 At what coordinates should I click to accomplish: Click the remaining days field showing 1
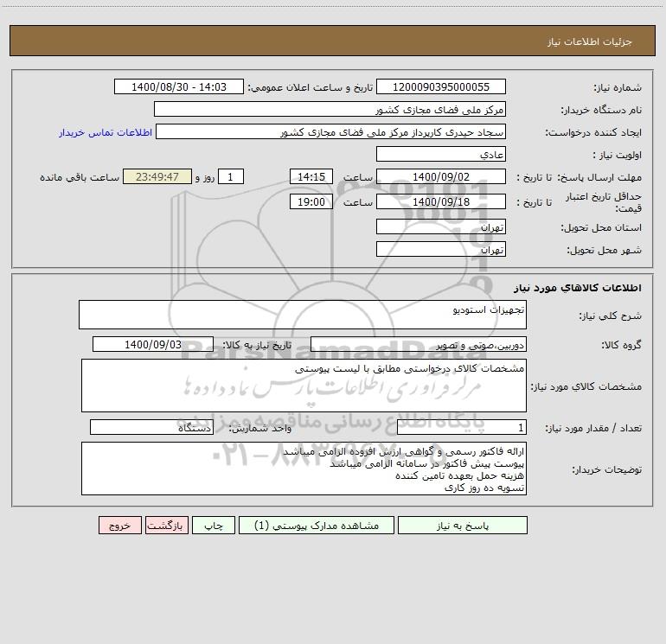pyautogui.click(x=231, y=176)
